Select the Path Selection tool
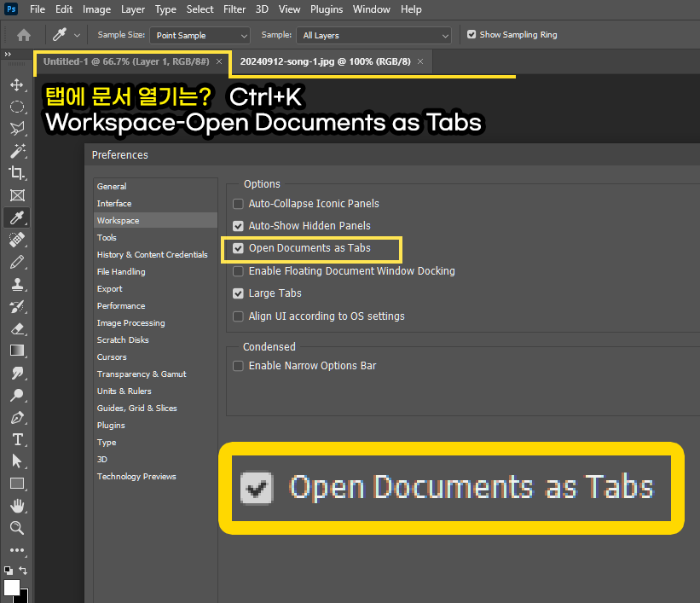 17,461
